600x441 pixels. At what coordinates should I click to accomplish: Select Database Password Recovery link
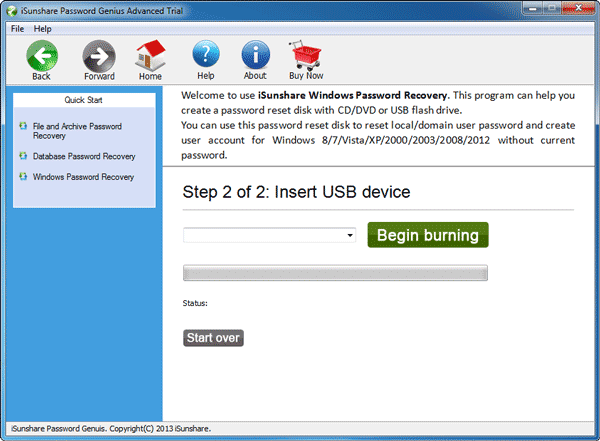point(84,156)
